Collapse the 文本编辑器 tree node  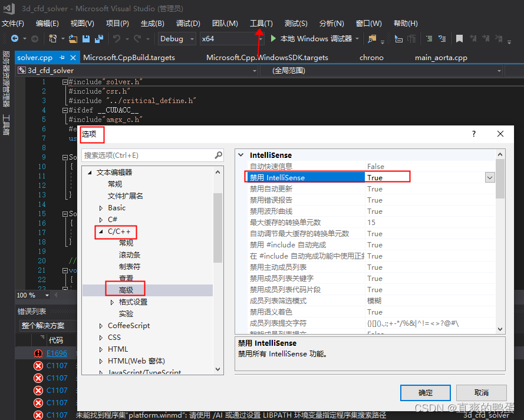click(x=90, y=173)
